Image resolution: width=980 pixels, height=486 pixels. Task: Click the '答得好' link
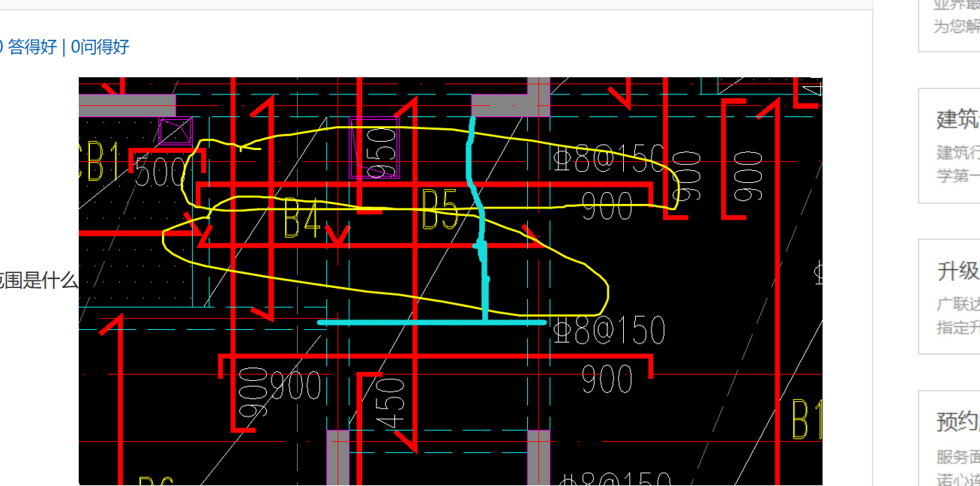[31, 47]
